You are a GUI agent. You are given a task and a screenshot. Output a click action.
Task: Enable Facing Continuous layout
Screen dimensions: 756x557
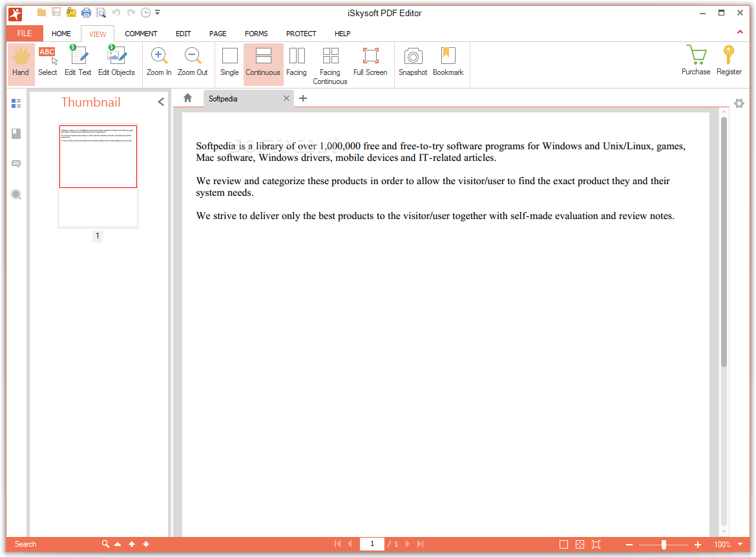tap(330, 65)
